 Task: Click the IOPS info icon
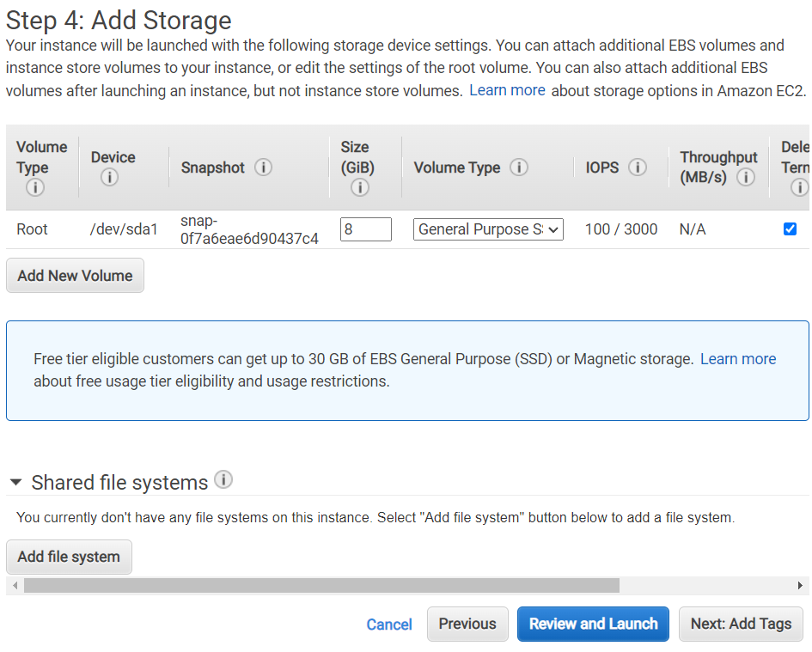click(x=638, y=168)
